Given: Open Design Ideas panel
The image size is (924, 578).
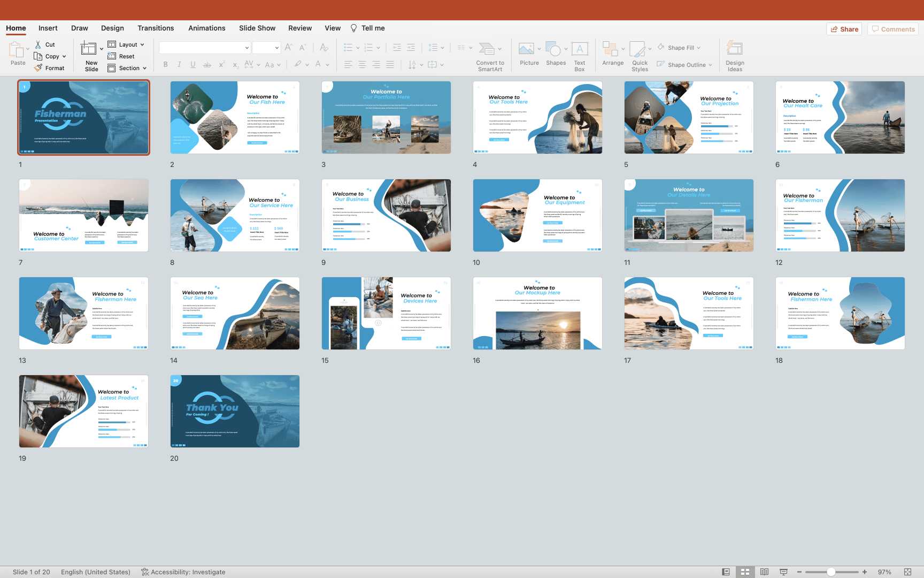Looking at the screenshot, I should (735, 49).
